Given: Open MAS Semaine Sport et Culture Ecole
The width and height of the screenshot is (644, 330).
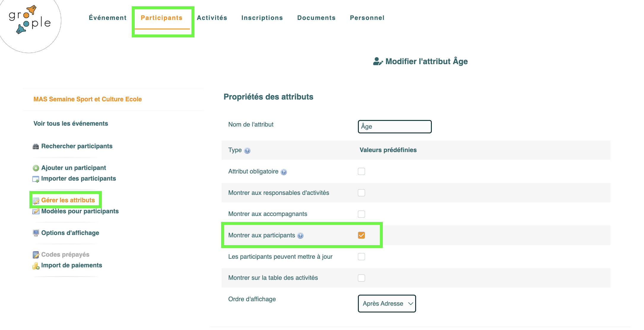Looking at the screenshot, I should 88,99.
